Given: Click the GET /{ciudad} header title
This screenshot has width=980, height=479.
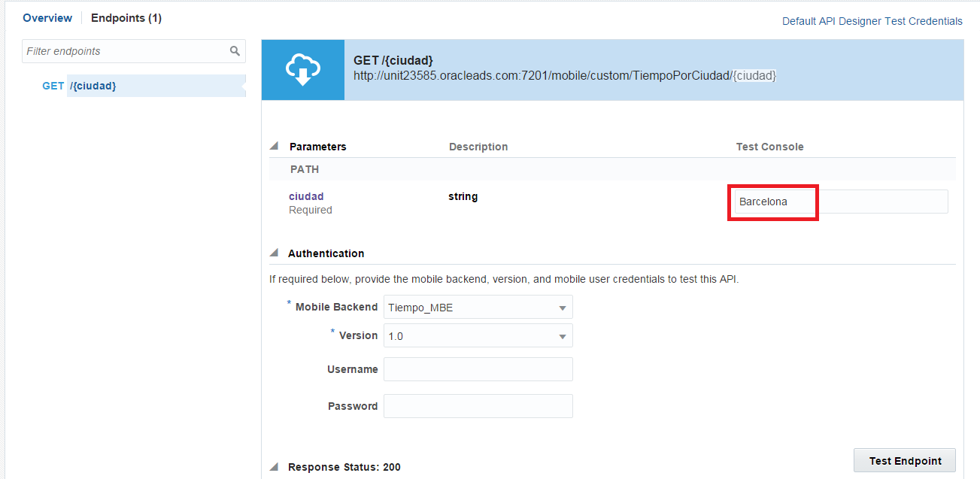Looking at the screenshot, I should pyautogui.click(x=393, y=60).
